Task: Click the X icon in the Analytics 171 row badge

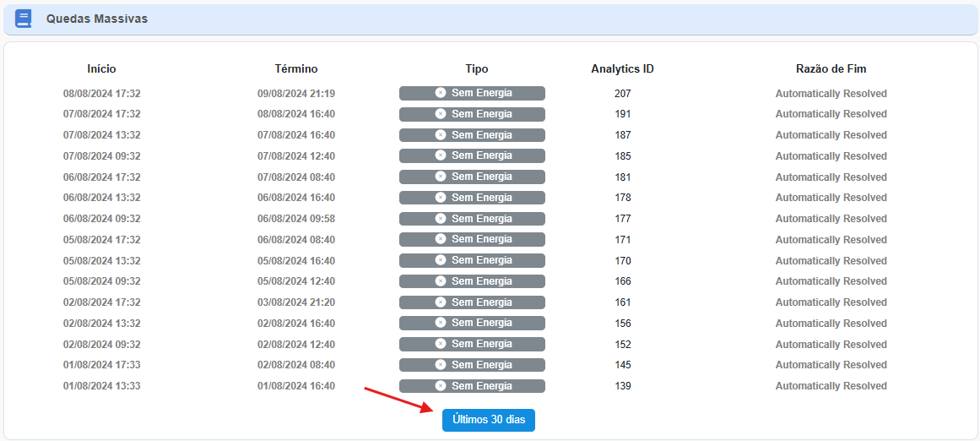Action: pos(441,239)
